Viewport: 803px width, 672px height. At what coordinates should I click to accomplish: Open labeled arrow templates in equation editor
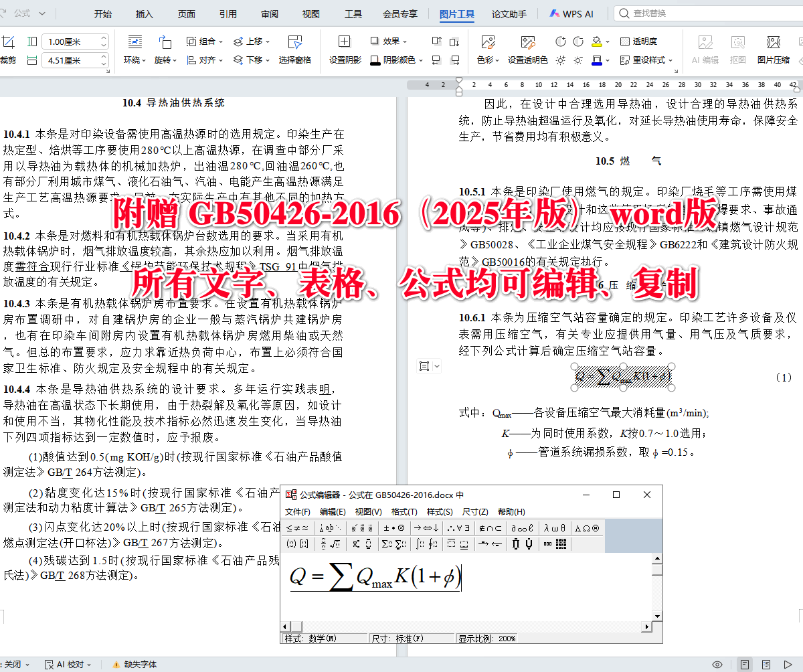pos(491,543)
